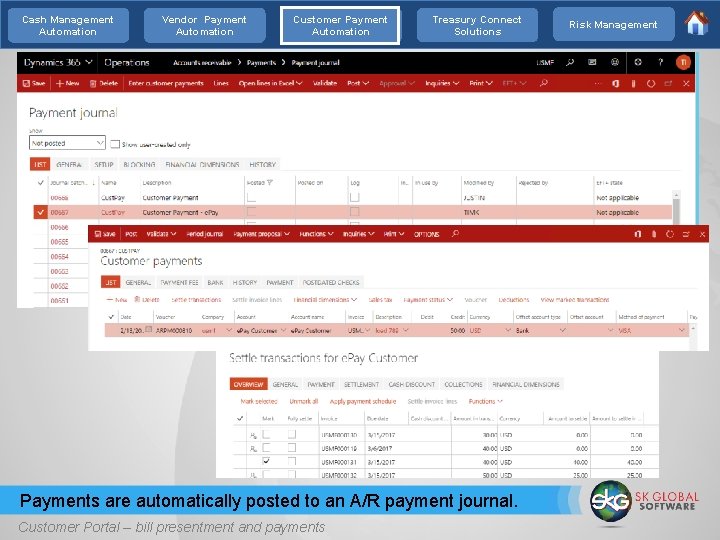This screenshot has height=540, width=720.
Task: Toggle the Mark checkbox for invoice USMF000130
Action: (266, 434)
